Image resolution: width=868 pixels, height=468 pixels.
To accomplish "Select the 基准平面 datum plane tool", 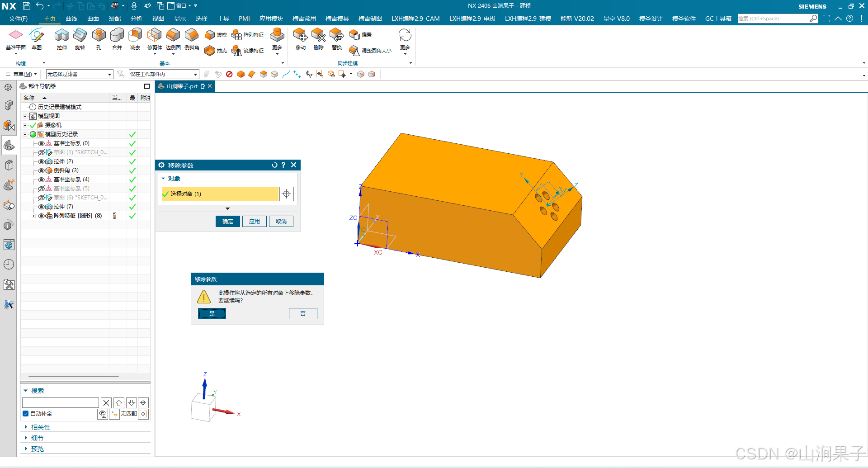I will click(x=15, y=39).
